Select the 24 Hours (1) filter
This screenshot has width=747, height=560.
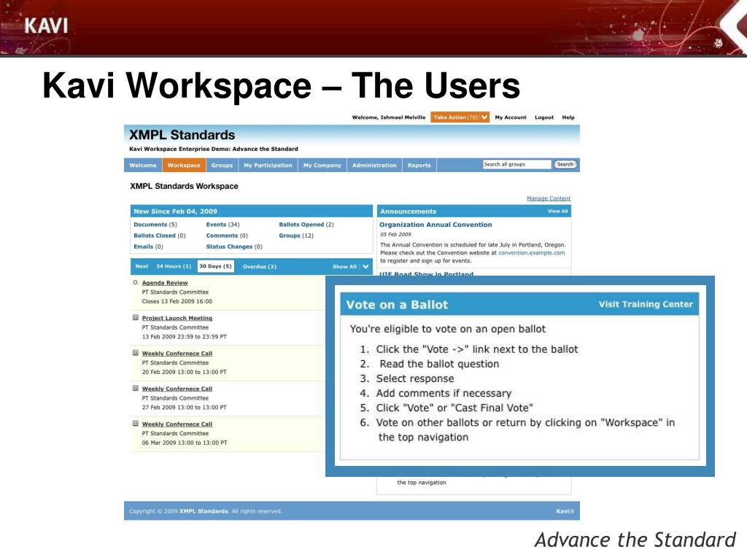[174, 266]
